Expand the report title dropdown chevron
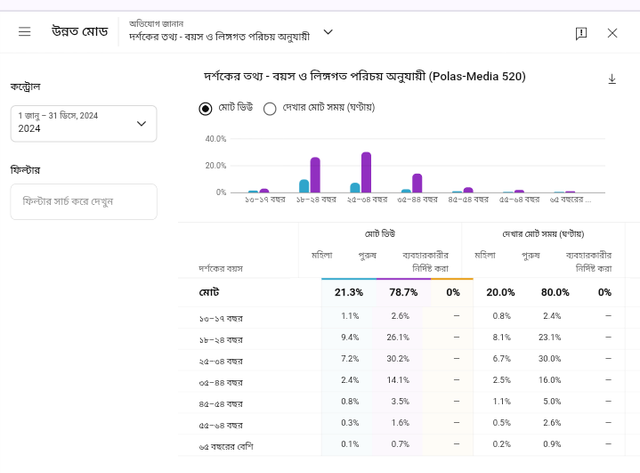 pyautogui.click(x=328, y=32)
